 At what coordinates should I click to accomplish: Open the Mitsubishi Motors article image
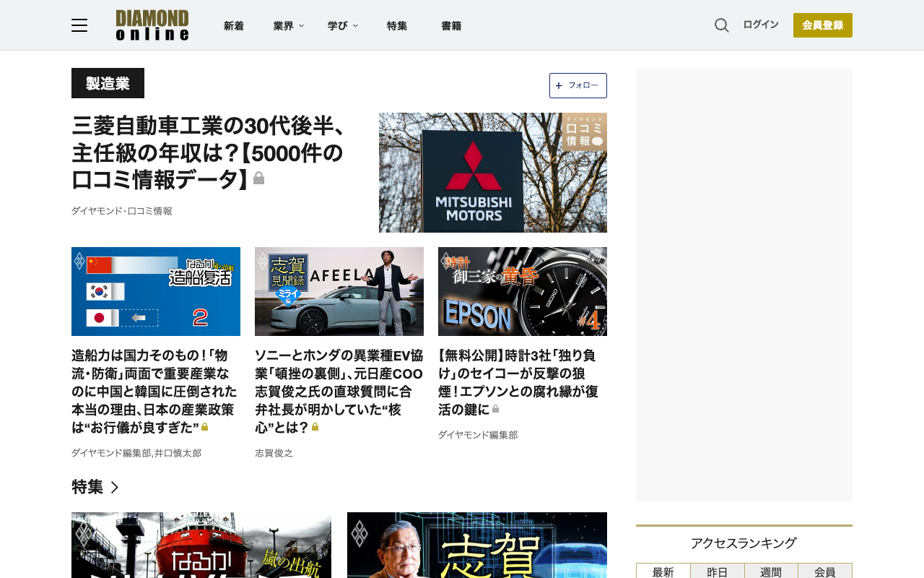tap(493, 173)
